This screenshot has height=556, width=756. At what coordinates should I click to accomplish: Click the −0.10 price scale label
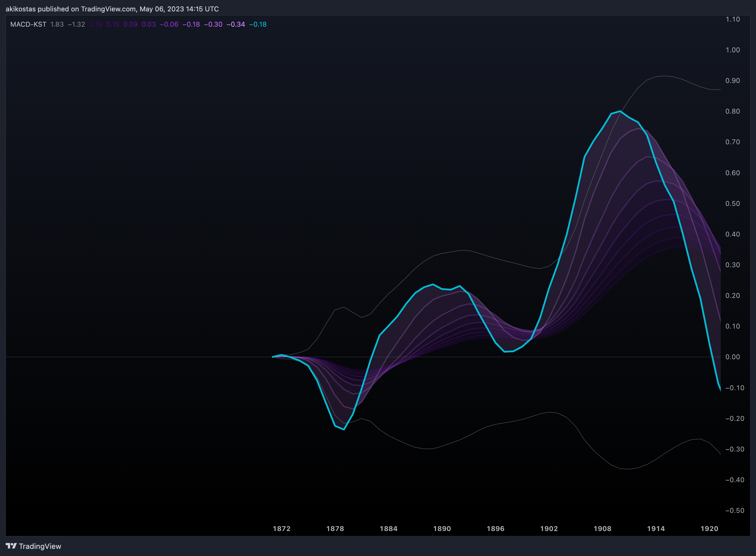pyautogui.click(x=735, y=388)
